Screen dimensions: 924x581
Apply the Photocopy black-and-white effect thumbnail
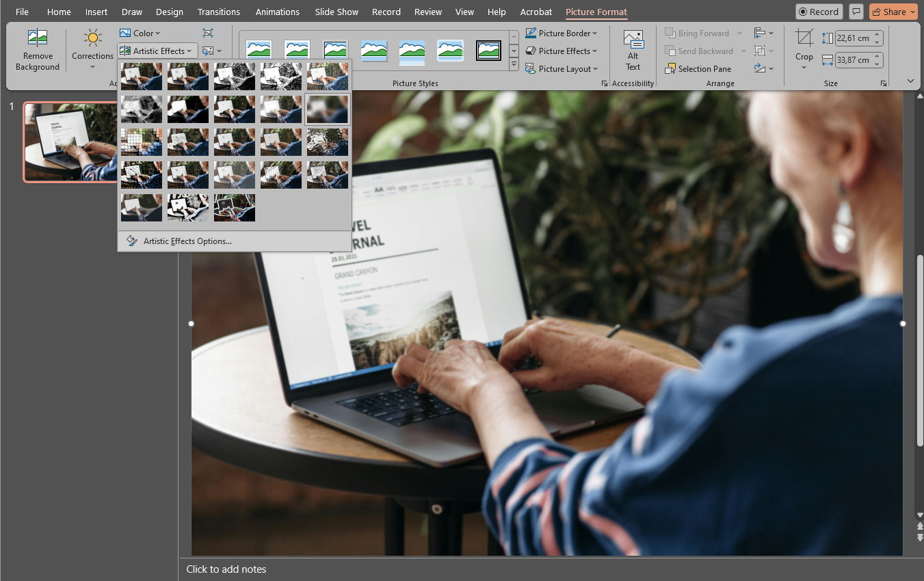pyautogui.click(x=188, y=208)
